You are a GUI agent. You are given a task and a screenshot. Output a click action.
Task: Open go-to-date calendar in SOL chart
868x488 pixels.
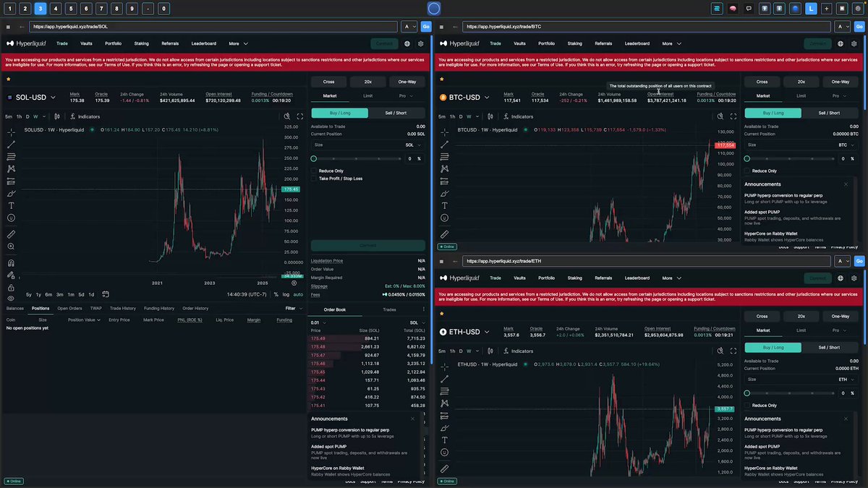[105, 294]
